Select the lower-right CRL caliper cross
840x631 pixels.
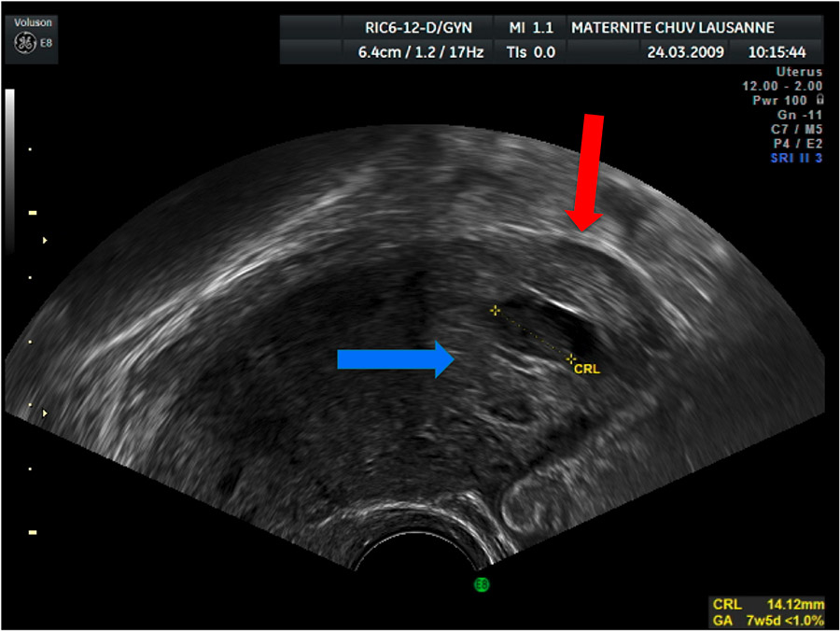(x=571, y=358)
